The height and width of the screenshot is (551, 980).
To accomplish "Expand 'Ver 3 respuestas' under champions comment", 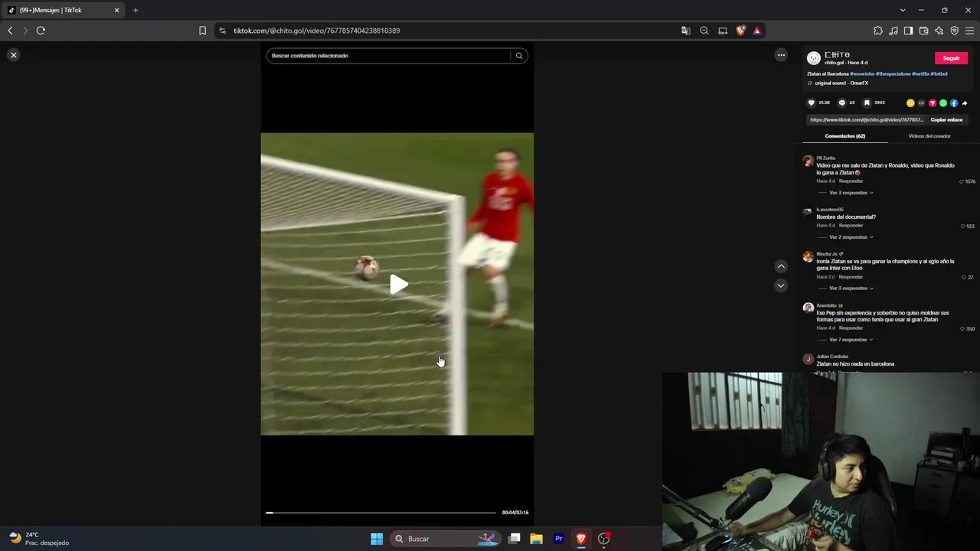I will pyautogui.click(x=851, y=289).
